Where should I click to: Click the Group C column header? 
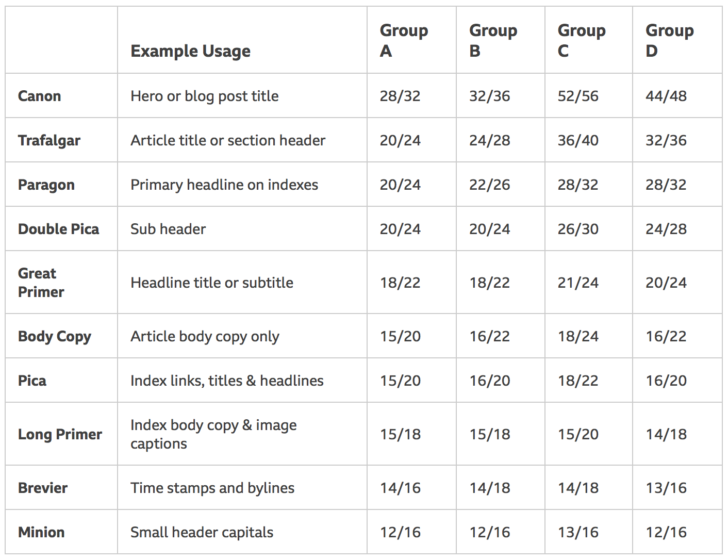pyautogui.click(x=582, y=40)
